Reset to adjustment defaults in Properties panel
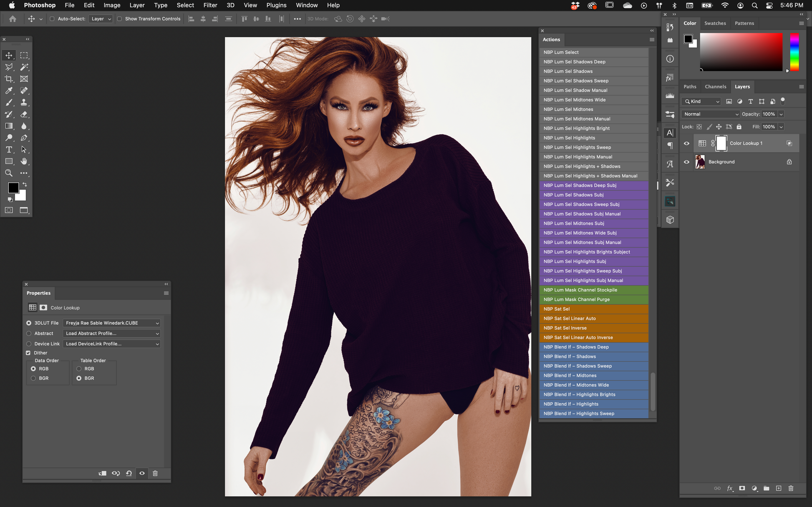812x507 pixels. click(x=129, y=473)
